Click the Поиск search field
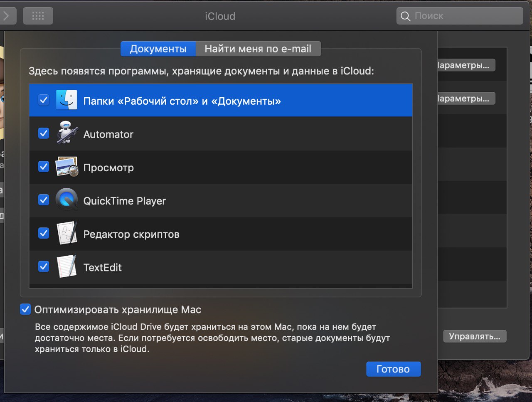 click(460, 16)
